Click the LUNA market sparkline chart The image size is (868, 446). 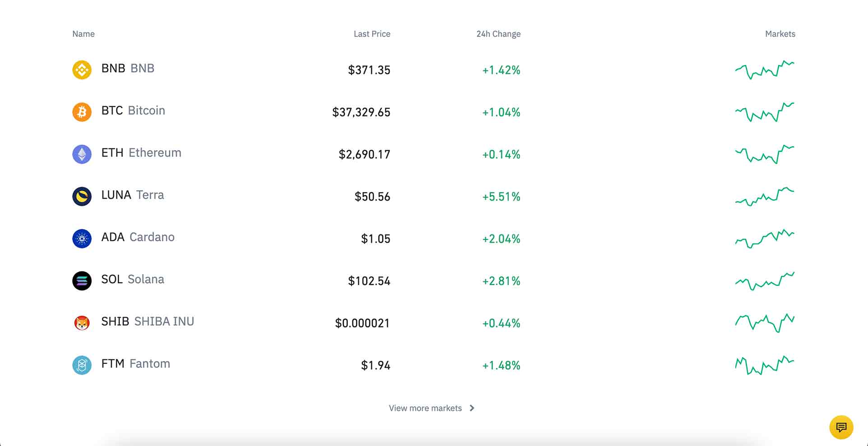click(x=764, y=196)
